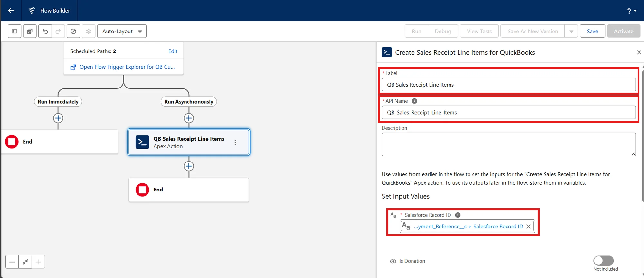Toggle the toolbox sidebar panel icon
This screenshot has width=644, height=278.
[x=14, y=31]
